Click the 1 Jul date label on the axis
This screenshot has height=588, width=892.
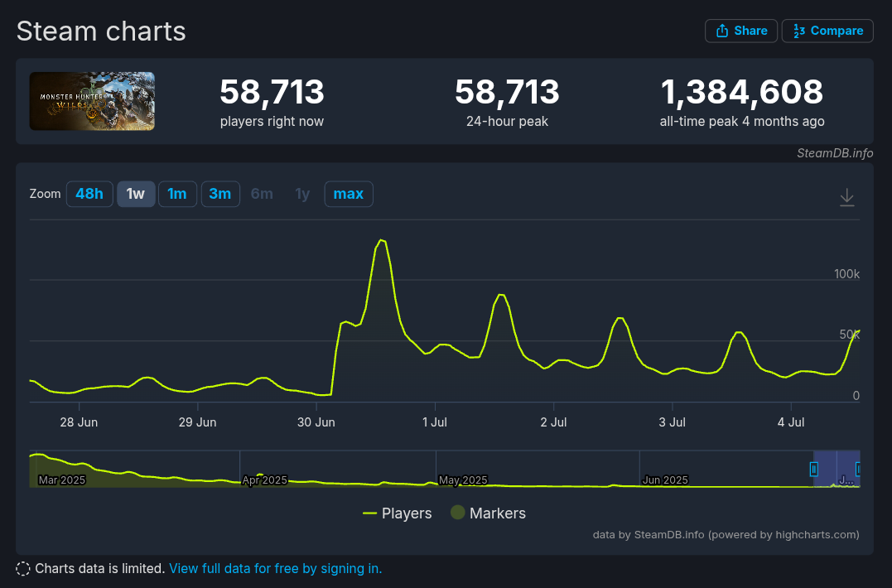[x=435, y=422]
